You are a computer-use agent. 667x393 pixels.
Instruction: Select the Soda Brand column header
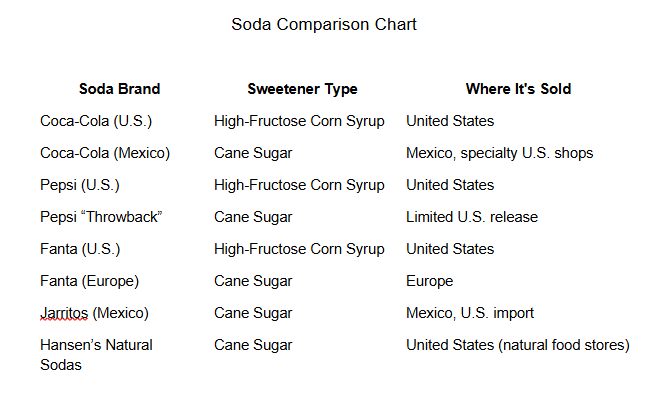120,89
